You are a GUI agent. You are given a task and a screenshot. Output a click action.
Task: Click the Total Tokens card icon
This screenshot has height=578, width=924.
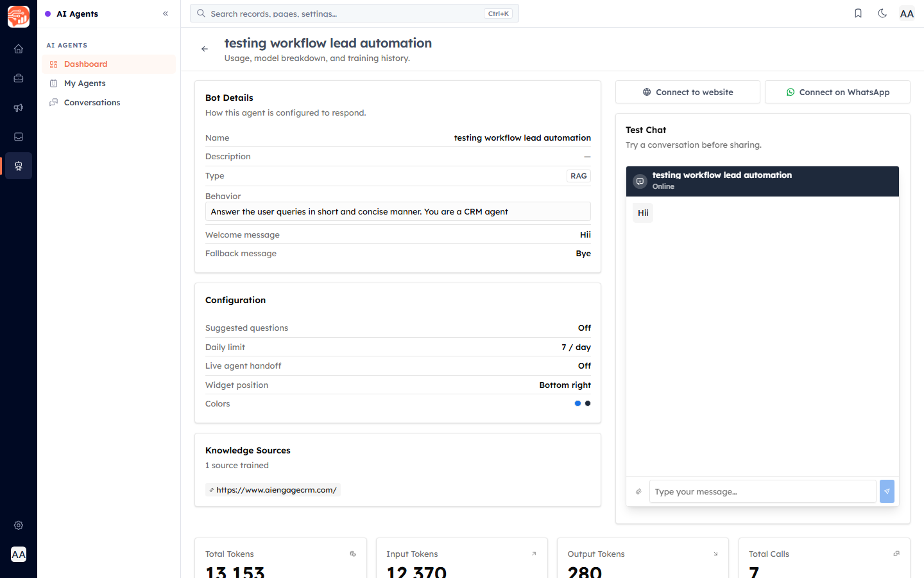point(353,554)
